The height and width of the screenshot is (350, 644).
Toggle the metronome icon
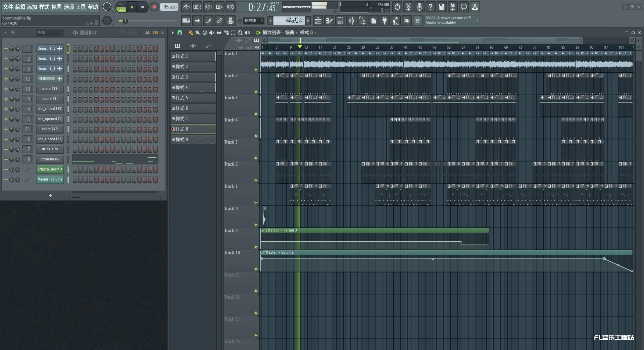[186, 7]
